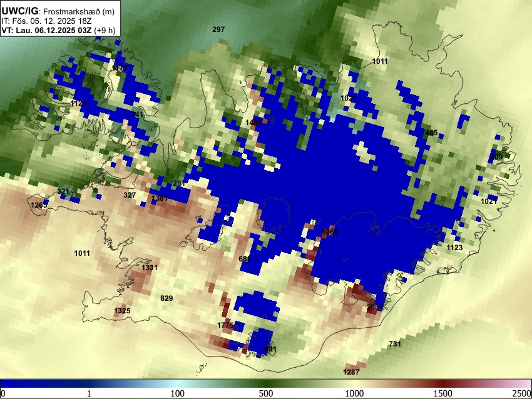The width and height of the screenshot is (532, 399).
Task: Click the 1331 map value label
Action: (150, 268)
